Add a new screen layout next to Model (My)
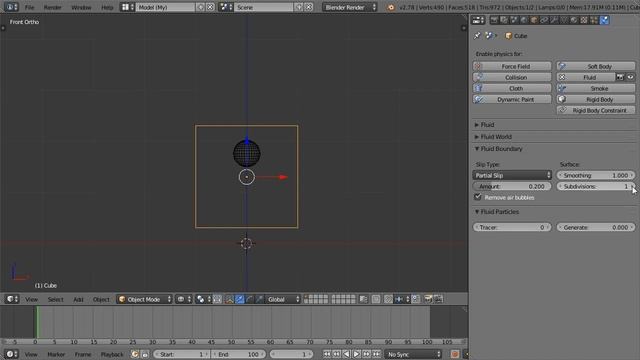This screenshot has width=640, height=360. pos(200,7)
